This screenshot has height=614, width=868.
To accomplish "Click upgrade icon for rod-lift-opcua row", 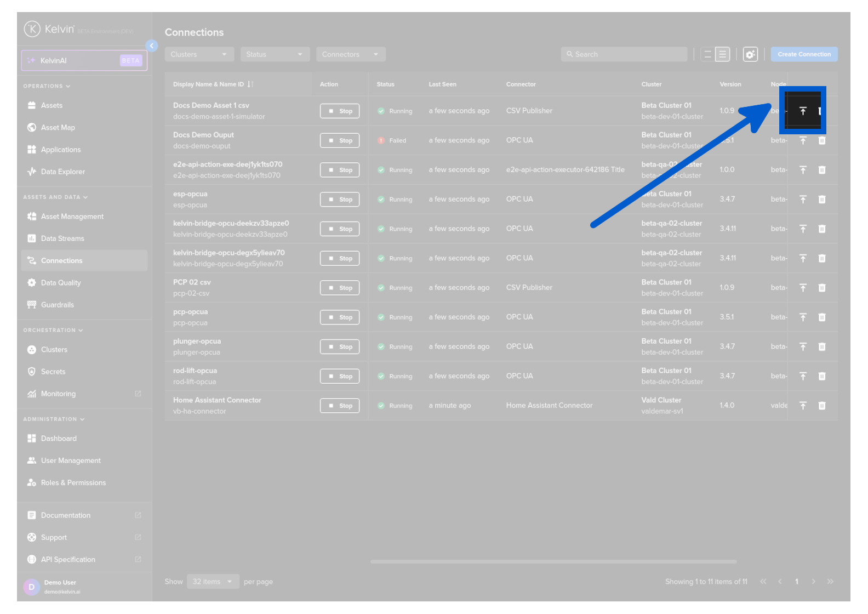I will click(x=803, y=376).
